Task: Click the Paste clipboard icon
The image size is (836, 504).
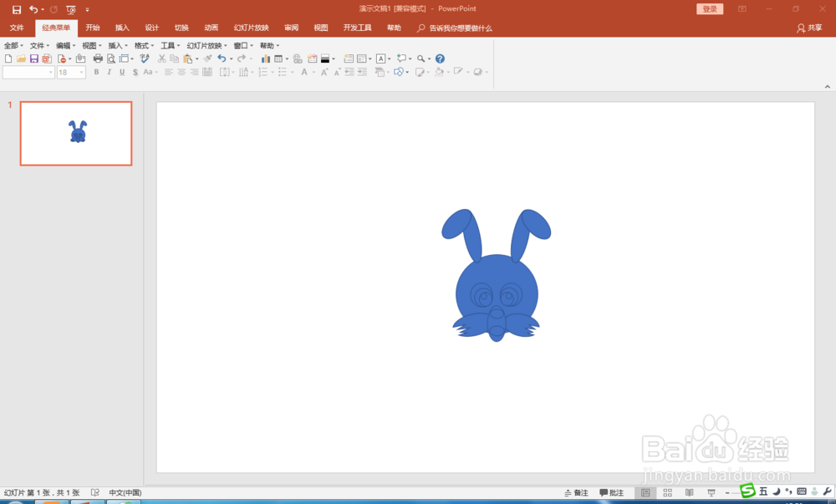Action: (x=188, y=59)
